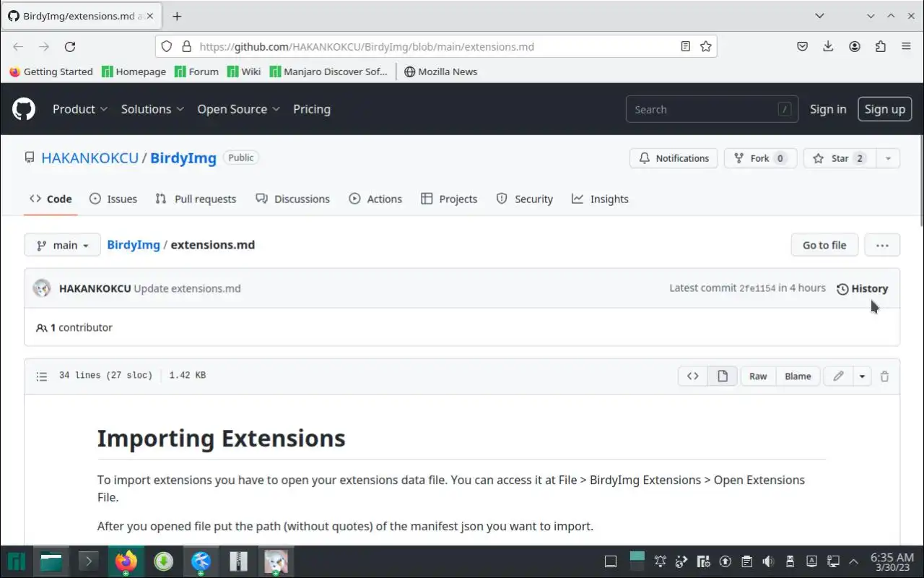The height and width of the screenshot is (578, 924).
Task: Open tracking protection shield icon
Action: coord(167,46)
